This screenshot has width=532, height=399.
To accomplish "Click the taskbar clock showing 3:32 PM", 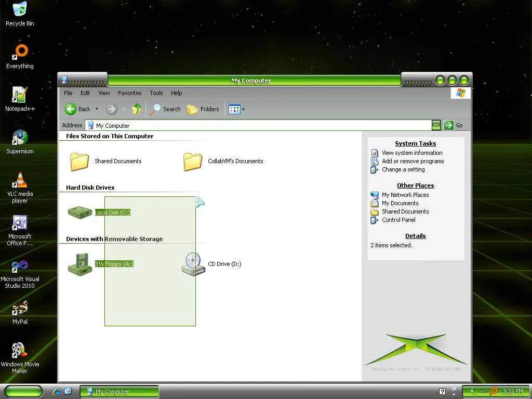I will pyautogui.click(x=513, y=392).
